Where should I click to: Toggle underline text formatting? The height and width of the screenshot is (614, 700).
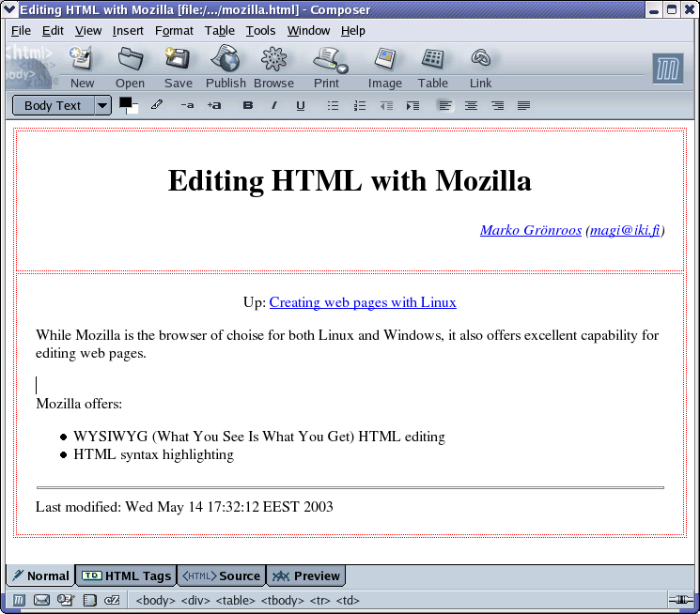301,106
